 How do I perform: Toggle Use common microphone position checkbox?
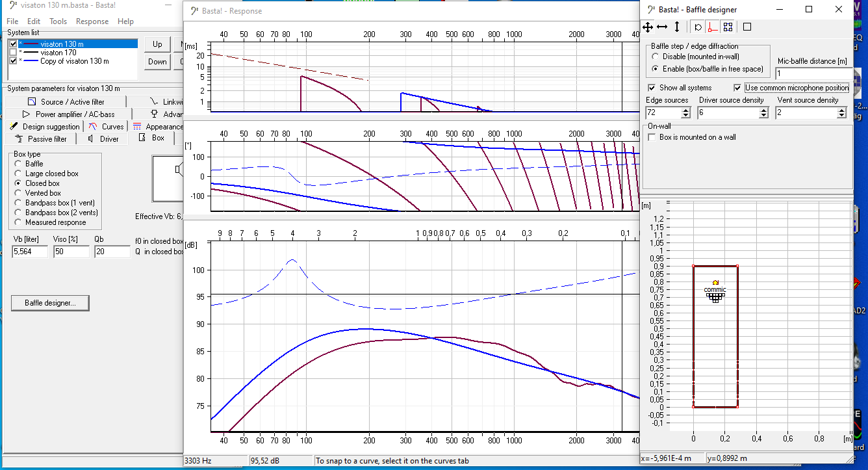[738, 88]
